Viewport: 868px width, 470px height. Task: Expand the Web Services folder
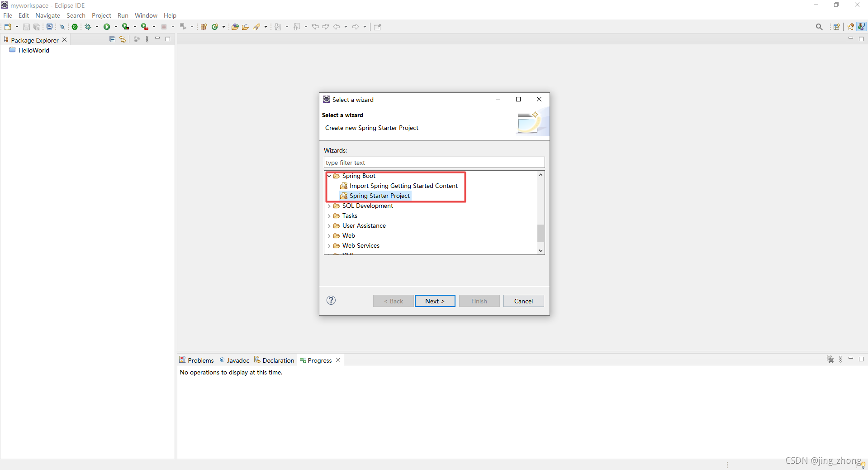click(x=329, y=246)
